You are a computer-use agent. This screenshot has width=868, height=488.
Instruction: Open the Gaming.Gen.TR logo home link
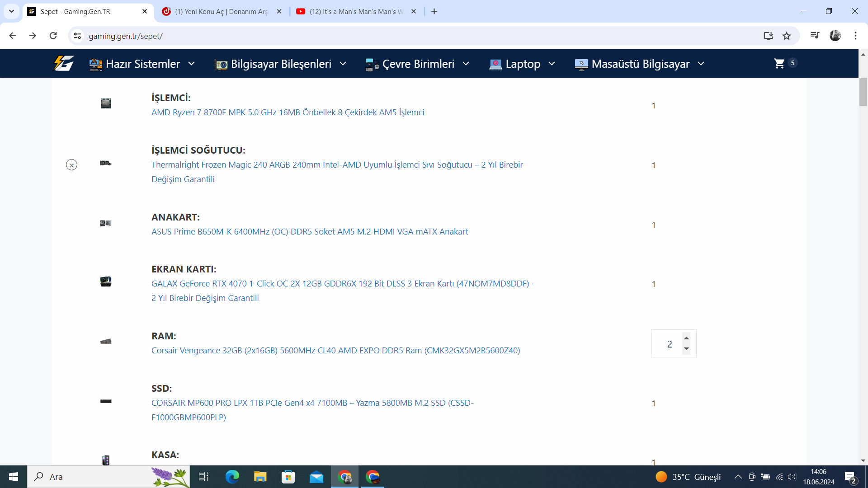[64, 63]
